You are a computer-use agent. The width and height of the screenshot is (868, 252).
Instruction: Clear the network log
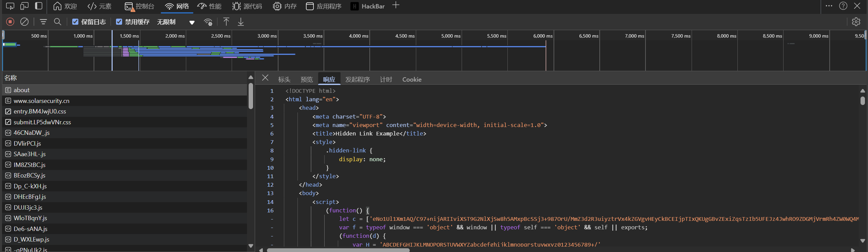[24, 22]
